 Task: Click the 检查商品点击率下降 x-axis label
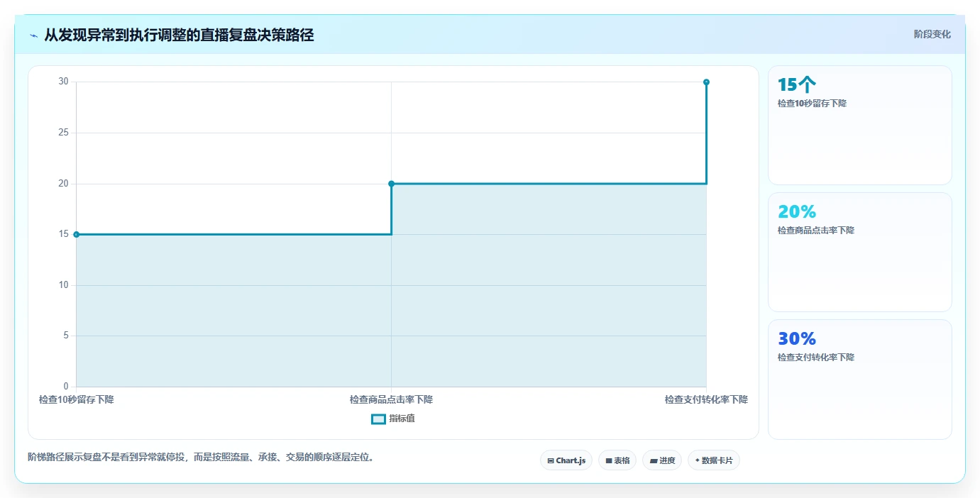pyautogui.click(x=391, y=399)
